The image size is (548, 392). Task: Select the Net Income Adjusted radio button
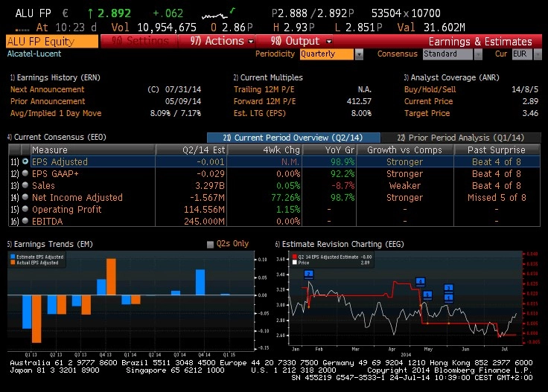pyautogui.click(x=25, y=197)
